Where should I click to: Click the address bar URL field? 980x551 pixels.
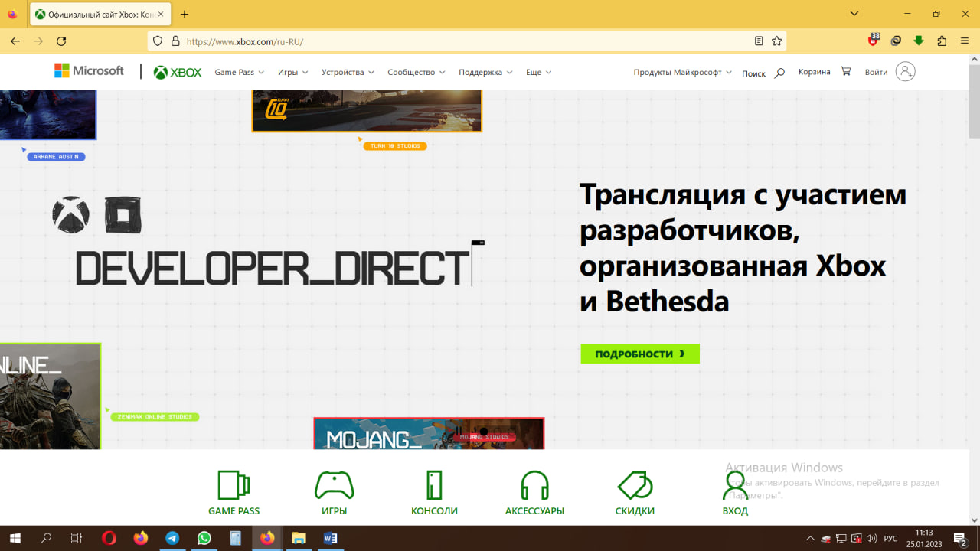coord(467,41)
